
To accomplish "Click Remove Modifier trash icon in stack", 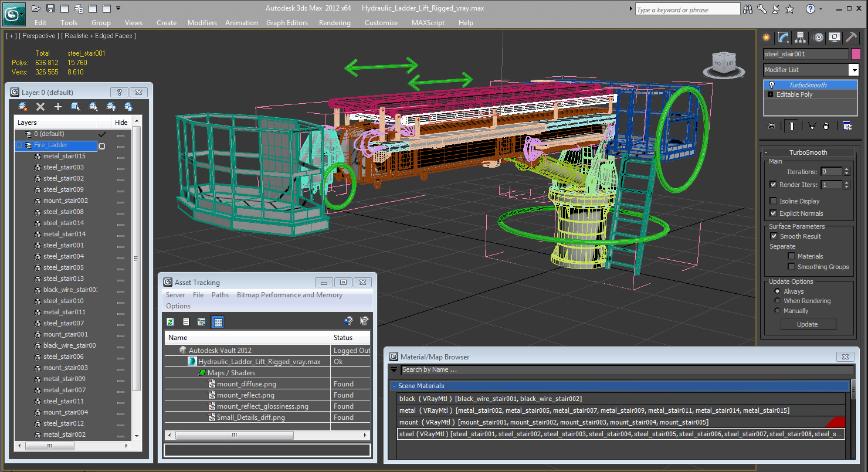I will [826, 125].
